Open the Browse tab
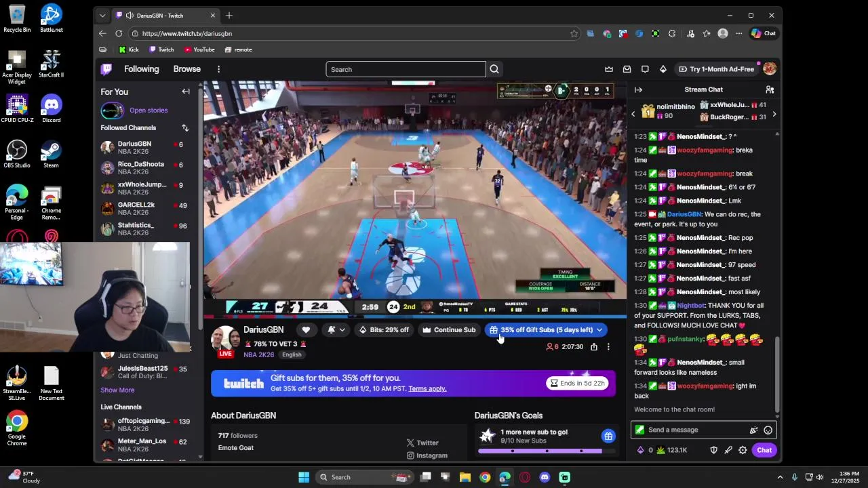 186,69
